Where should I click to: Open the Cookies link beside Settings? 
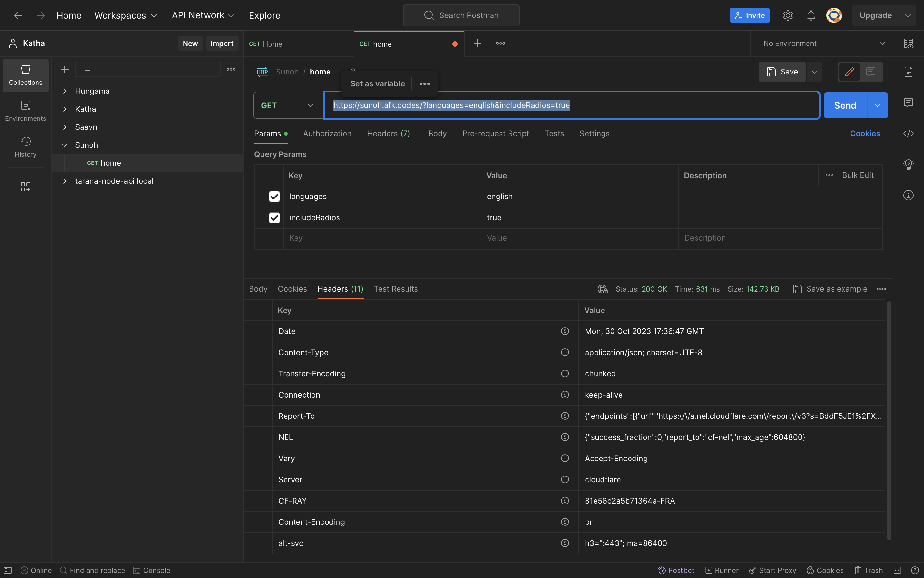865,133
